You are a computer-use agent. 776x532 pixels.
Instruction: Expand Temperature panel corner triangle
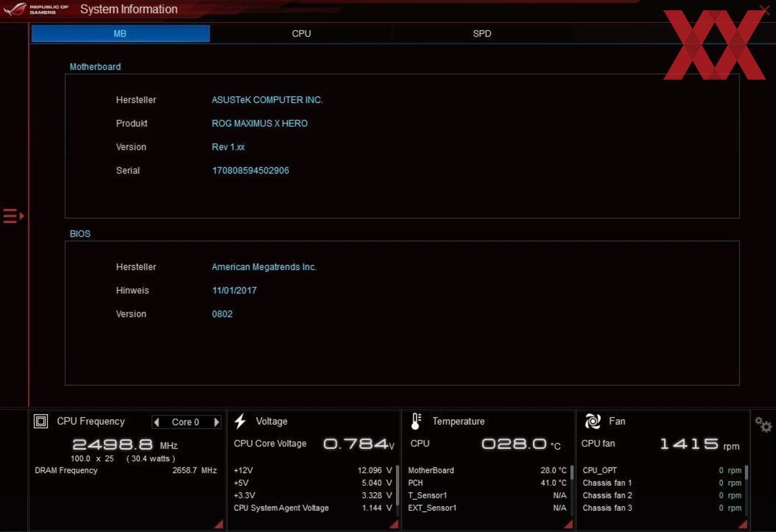coord(568,524)
